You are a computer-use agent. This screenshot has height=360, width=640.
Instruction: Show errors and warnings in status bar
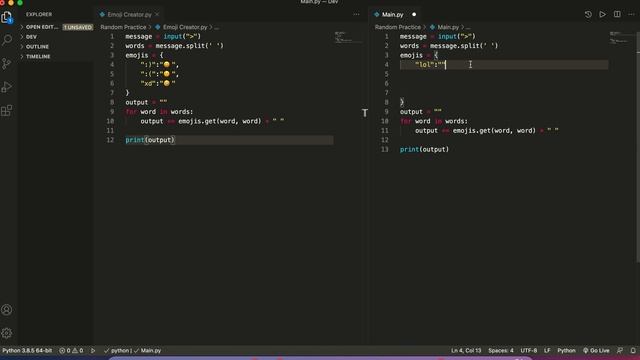tap(71, 351)
